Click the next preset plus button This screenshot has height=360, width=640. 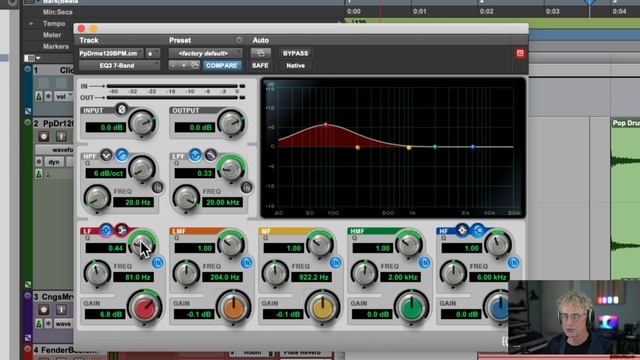[x=184, y=65]
